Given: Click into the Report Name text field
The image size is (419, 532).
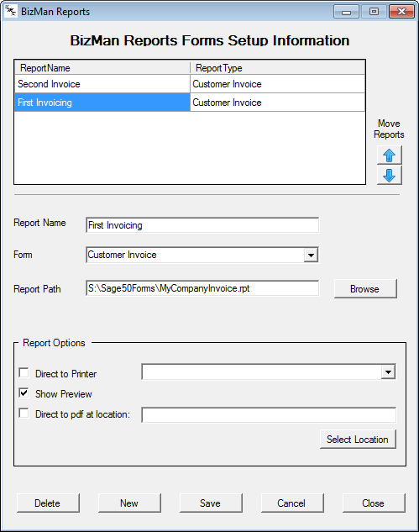Looking at the screenshot, I should click(x=202, y=225).
